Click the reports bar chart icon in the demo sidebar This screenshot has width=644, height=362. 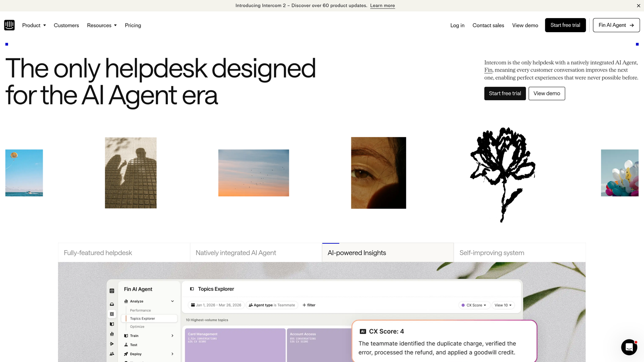pos(112,334)
